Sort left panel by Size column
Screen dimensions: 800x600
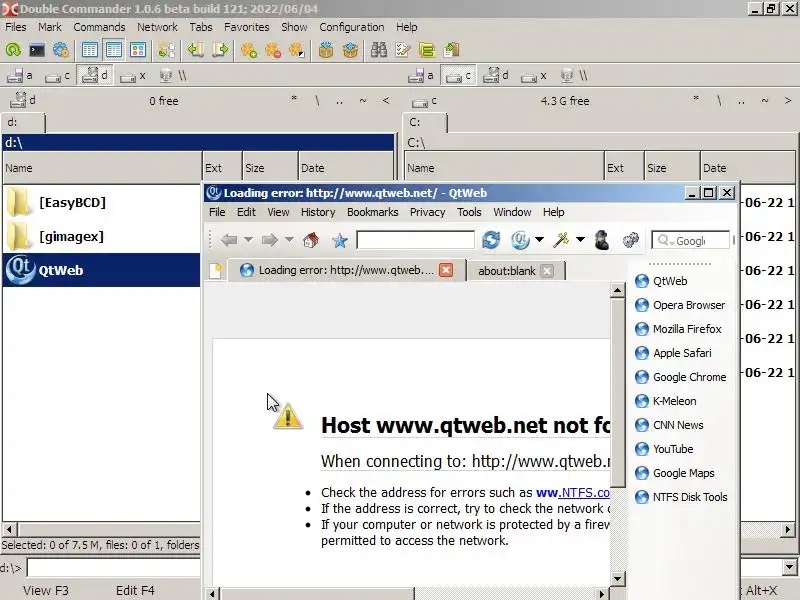pyautogui.click(x=270, y=168)
